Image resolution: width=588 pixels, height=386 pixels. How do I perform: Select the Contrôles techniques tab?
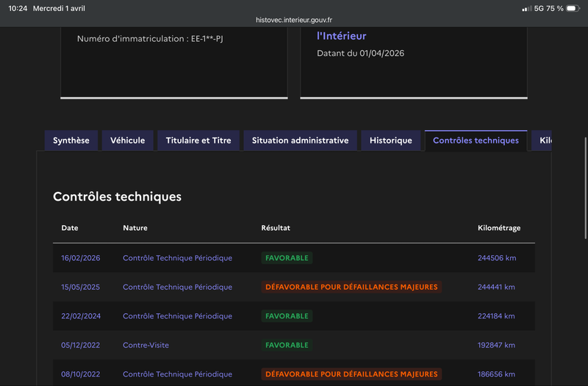point(476,140)
